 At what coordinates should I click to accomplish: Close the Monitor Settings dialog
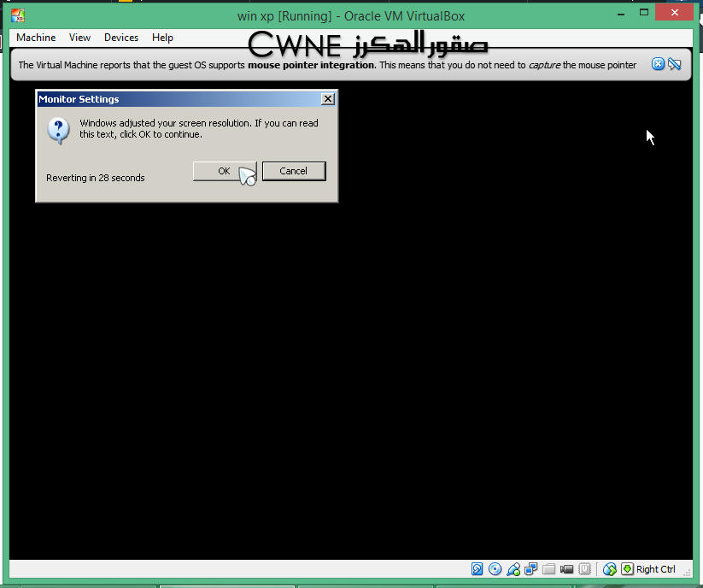click(328, 98)
